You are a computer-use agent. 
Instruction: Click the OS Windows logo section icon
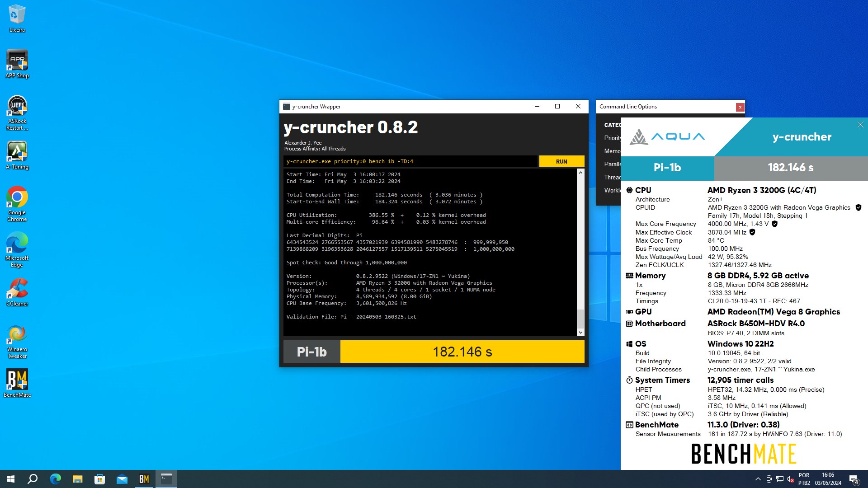point(629,344)
